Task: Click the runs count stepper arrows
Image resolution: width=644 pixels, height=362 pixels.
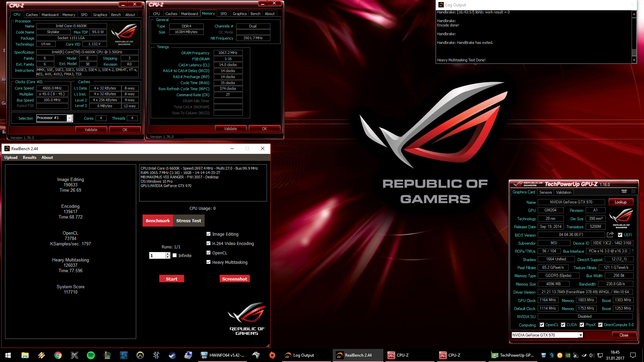Action: (167, 255)
